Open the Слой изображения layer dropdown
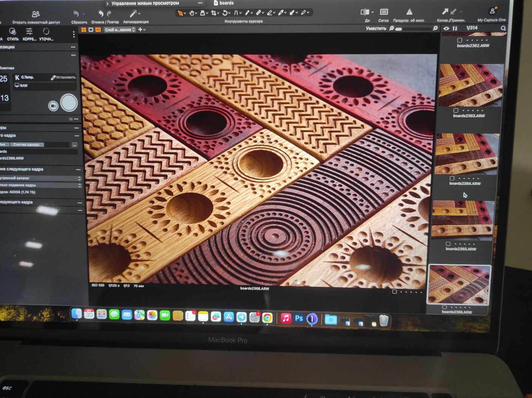Image resolution: width=532 pixels, height=398 pixels. (x=120, y=29)
